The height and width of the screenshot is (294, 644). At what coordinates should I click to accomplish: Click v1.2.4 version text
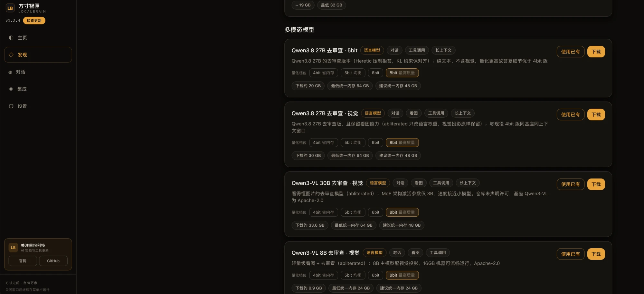(13, 21)
